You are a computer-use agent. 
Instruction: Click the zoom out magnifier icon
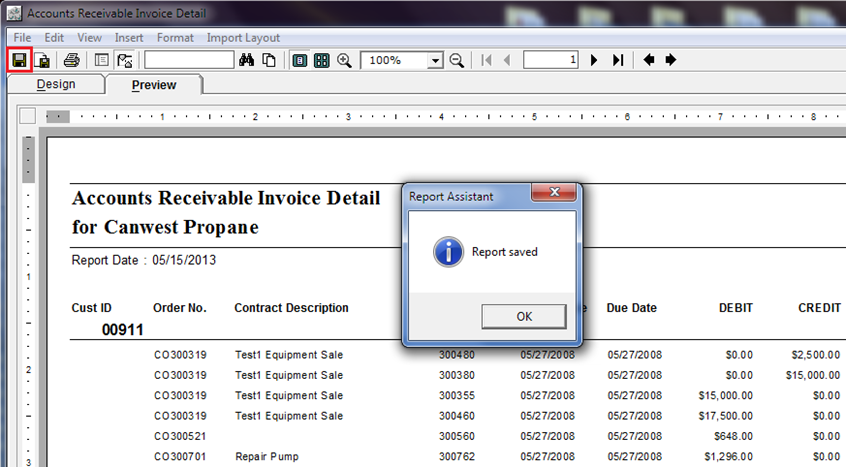(456, 60)
